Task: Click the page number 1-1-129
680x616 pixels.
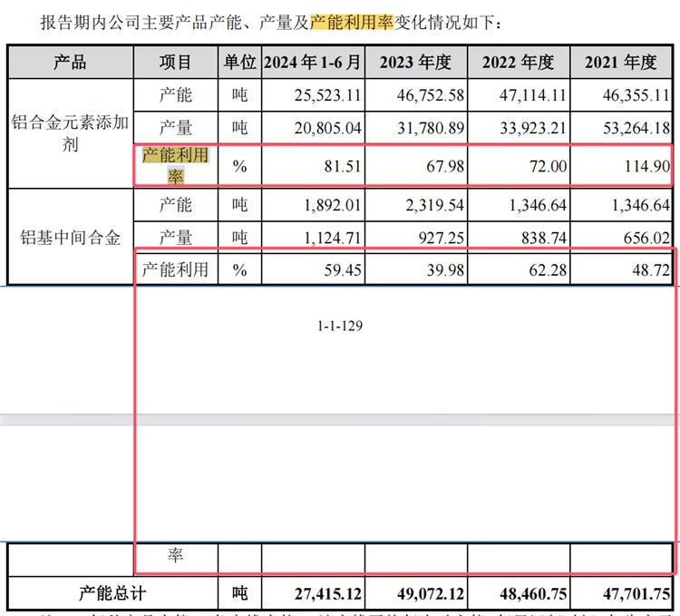Action: (x=340, y=326)
